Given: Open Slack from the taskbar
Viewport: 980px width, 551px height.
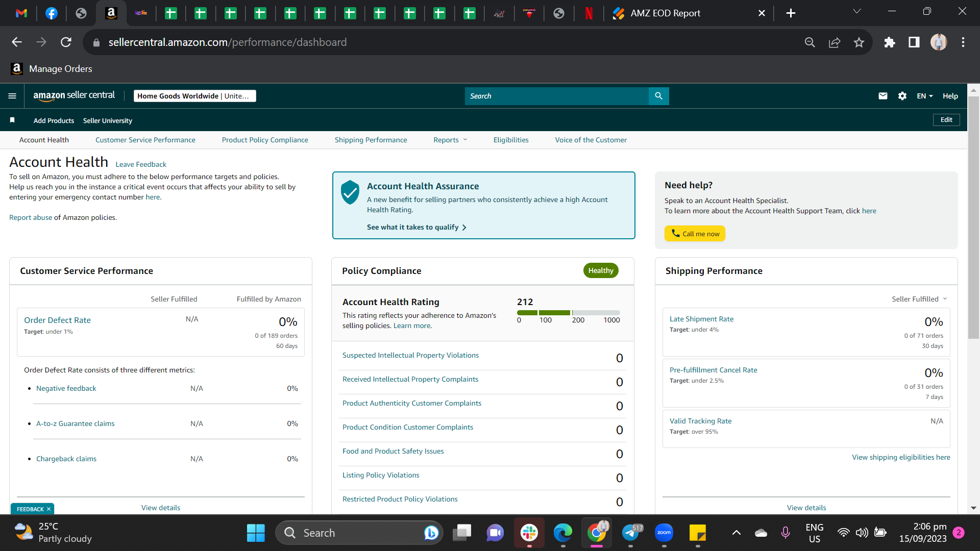Looking at the screenshot, I should pyautogui.click(x=529, y=533).
